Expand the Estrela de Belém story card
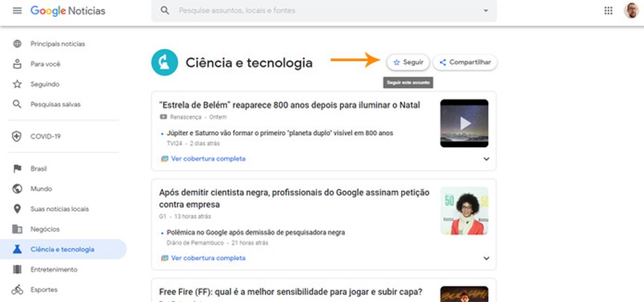 486,159
